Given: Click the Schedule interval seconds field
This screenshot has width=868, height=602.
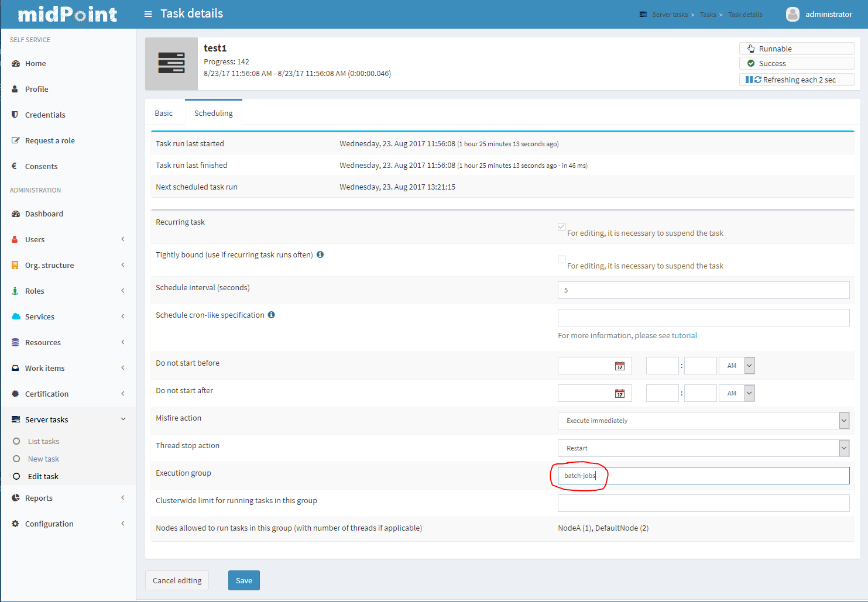Looking at the screenshot, I should (703, 290).
